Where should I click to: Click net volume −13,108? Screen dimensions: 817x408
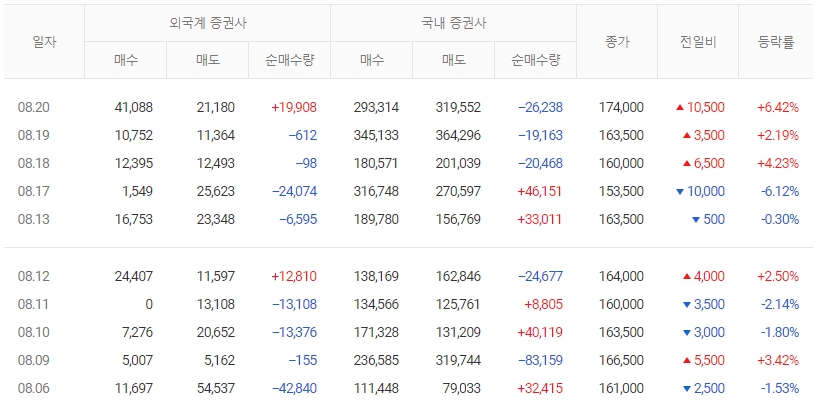pyautogui.click(x=294, y=304)
